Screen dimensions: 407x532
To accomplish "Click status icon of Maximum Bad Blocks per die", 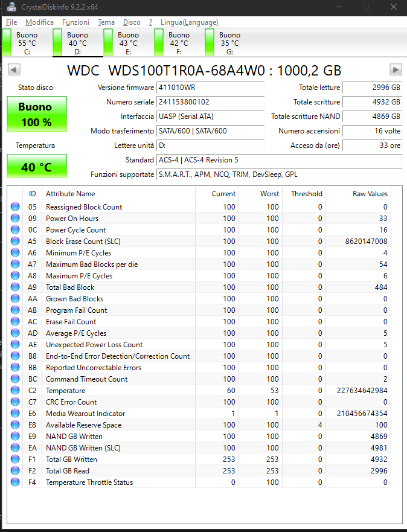I will point(15,264).
